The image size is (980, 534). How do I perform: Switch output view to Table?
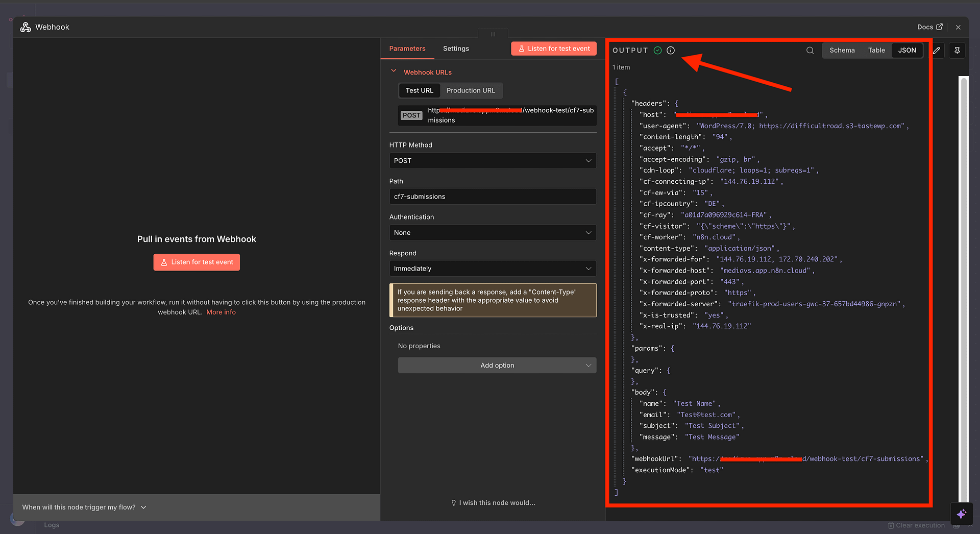pos(876,50)
